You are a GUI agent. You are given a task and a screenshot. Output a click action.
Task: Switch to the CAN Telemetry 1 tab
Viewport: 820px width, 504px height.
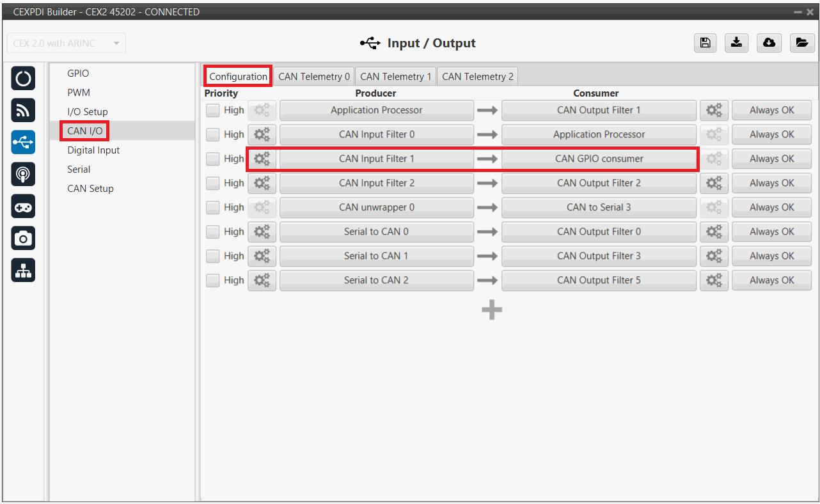[x=395, y=77]
